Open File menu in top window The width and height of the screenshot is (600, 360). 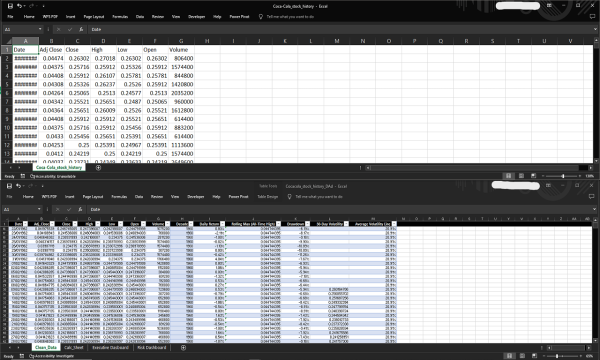pyautogui.click(x=10, y=17)
